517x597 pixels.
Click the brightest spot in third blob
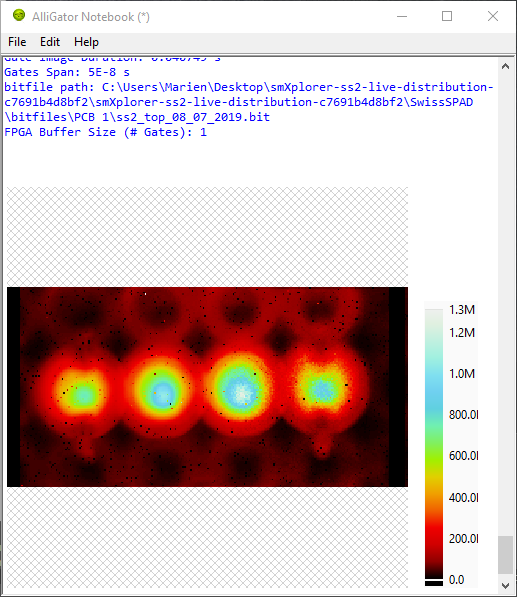(241, 393)
